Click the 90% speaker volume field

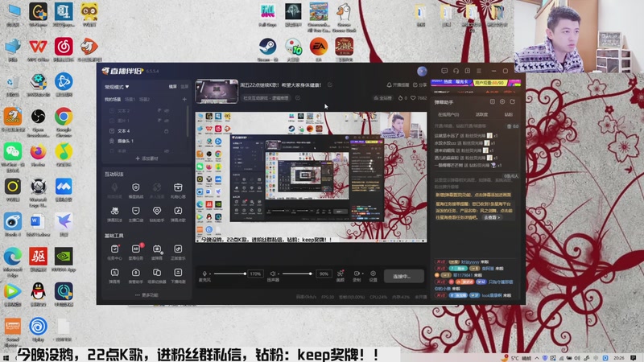click(x=324, y=274)
